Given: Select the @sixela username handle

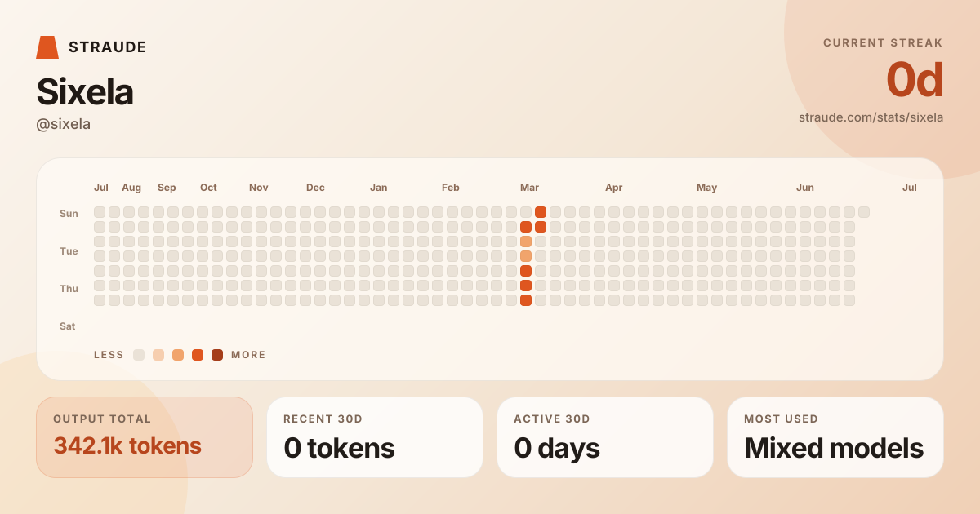Looking at the screenshot, I should coord(63,124).
